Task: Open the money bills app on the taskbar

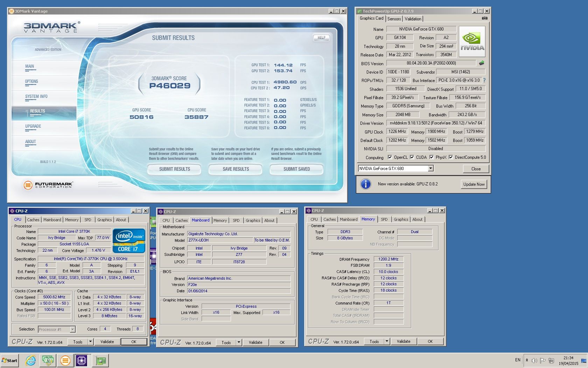Action: click(48, 360)
